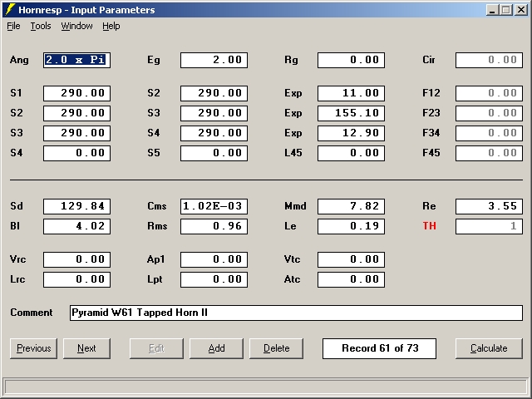Screen dimensions: 532x399
Task: Click the Mmd field showing 7.82
Action: 351,206
